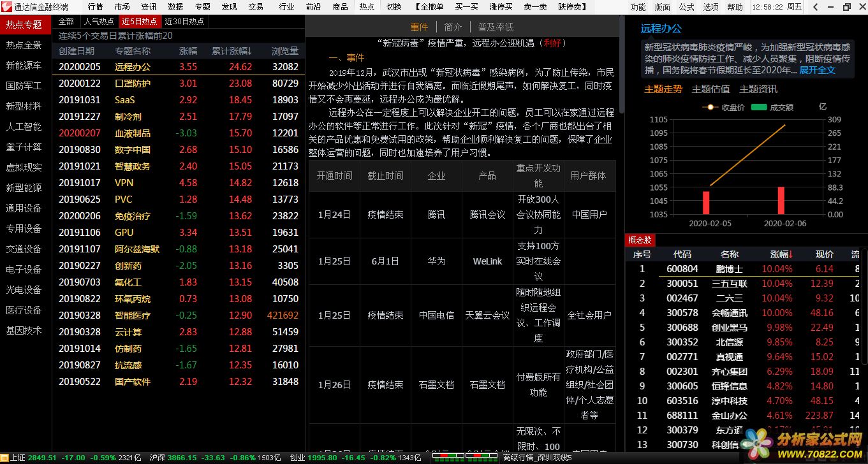This screenshot has width=868, height=464.
Task: Click 高级行情_深圳双线5 server label
Action: 538,458
